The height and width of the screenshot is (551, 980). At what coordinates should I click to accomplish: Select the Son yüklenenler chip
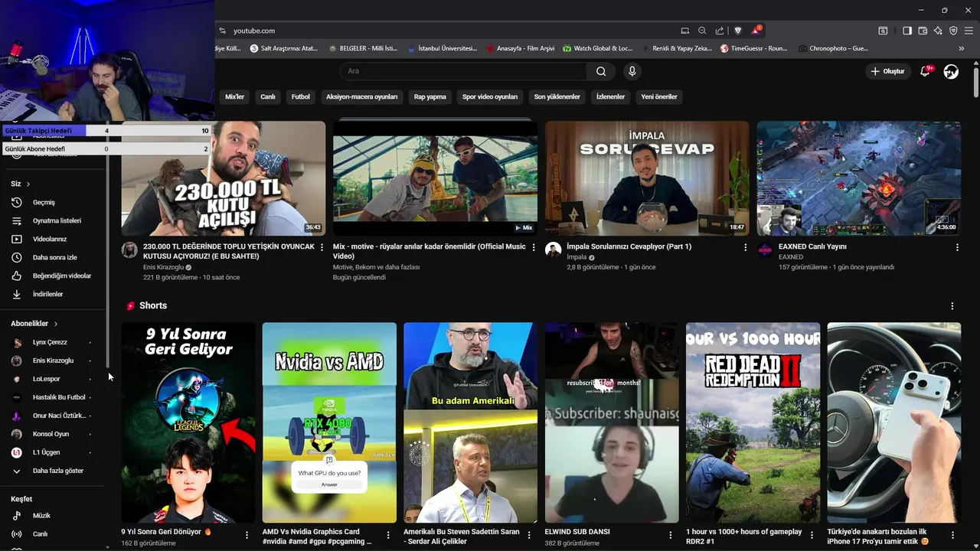[557, 97]
